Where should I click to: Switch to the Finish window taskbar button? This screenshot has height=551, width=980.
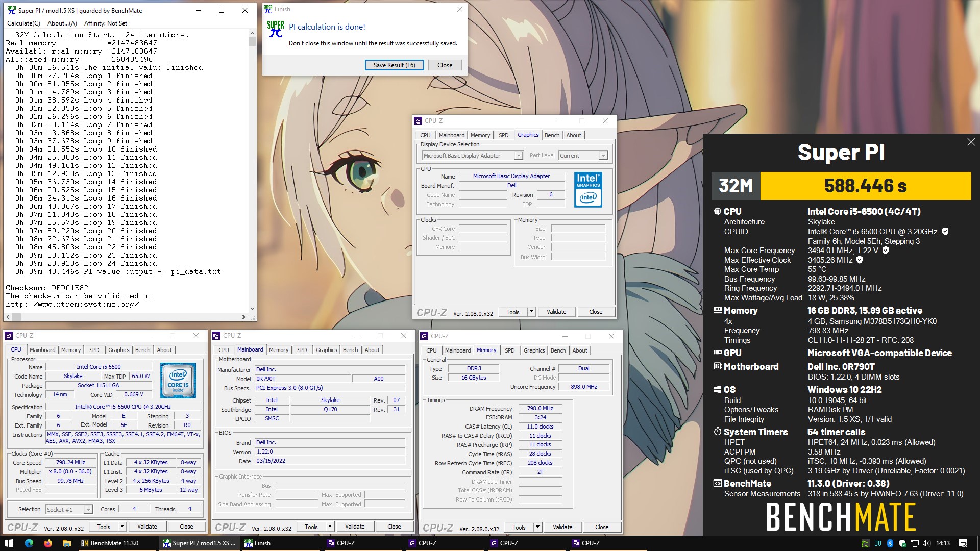click(280, 543)
